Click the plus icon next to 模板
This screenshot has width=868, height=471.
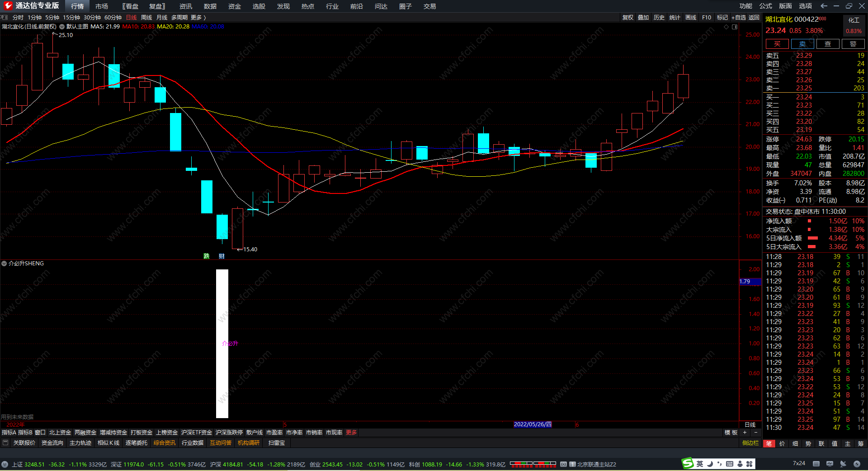pyautogui.click(x=745, y=433)
